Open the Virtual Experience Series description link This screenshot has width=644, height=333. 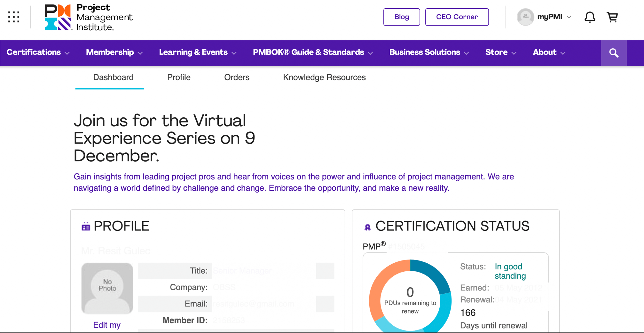294,182
